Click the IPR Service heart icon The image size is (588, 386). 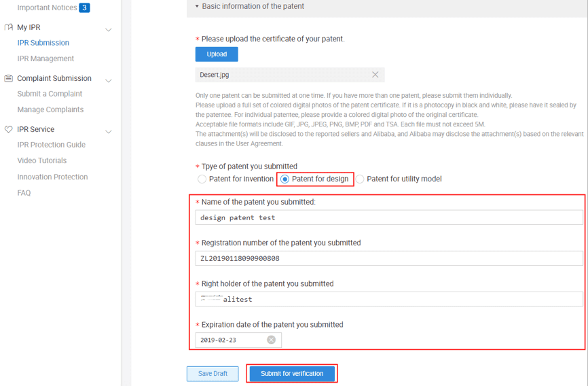tap(9, 129)
